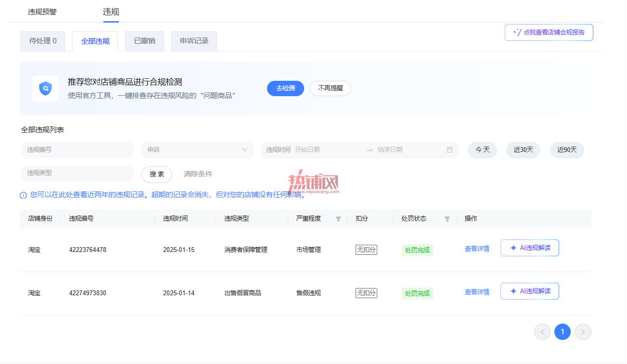Click 查看详情 for violation 42223764478
The width and height of the screenshot is (627, 364).
(477, 249)
